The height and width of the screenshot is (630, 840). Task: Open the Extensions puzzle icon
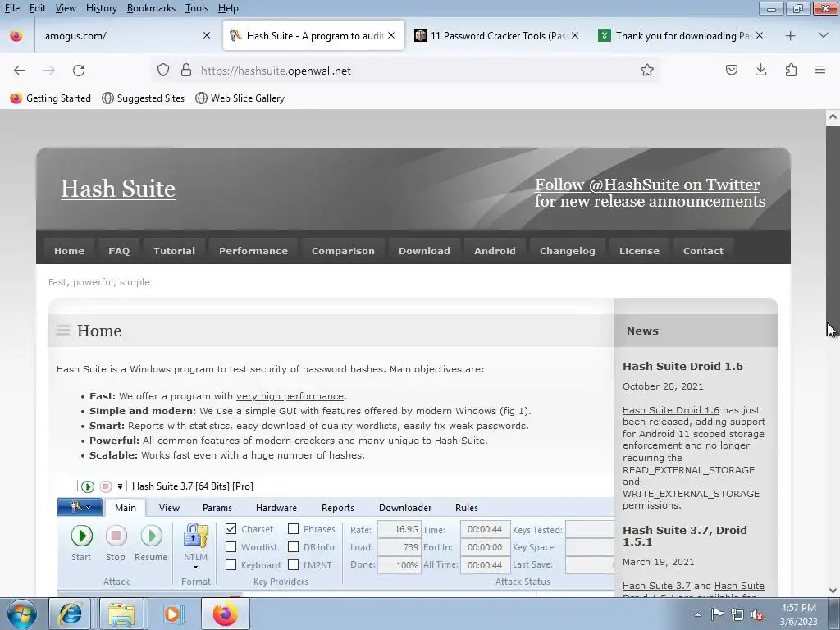click(791, 71)
